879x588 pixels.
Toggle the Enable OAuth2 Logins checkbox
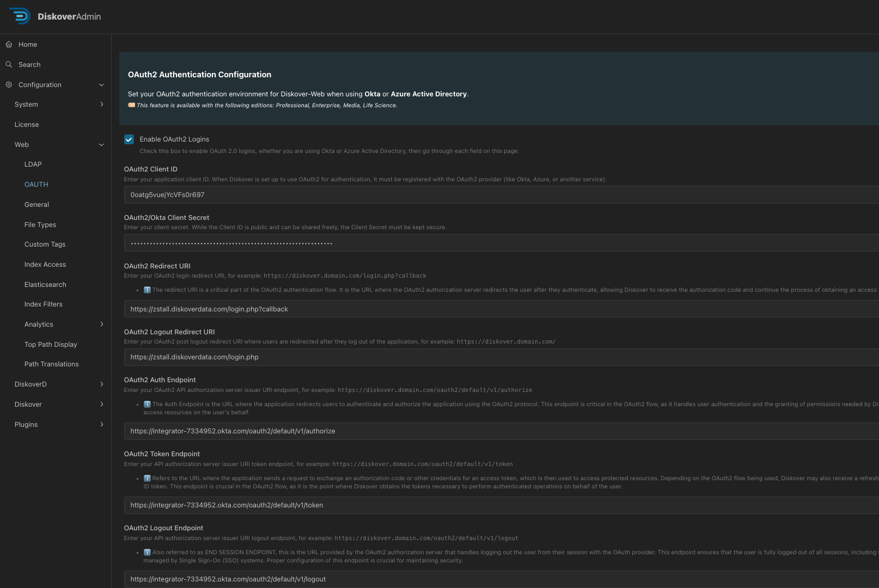pos(129,139)
